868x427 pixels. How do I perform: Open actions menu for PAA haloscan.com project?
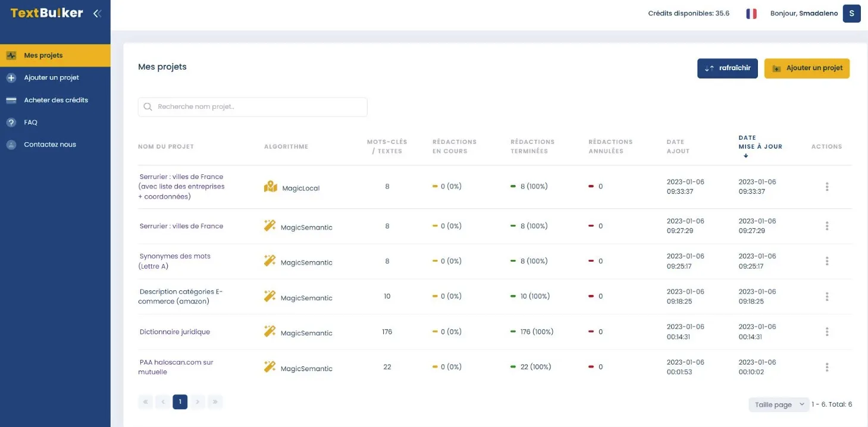tap(827, 367)
